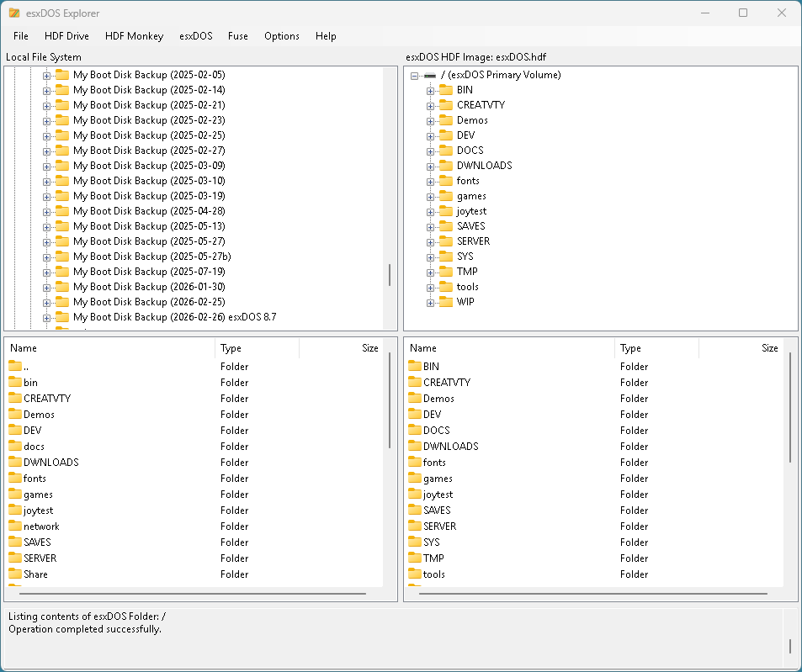Click games folder icon in HDF file list
The width and height of the screenshot is (802, 672).
414,478
